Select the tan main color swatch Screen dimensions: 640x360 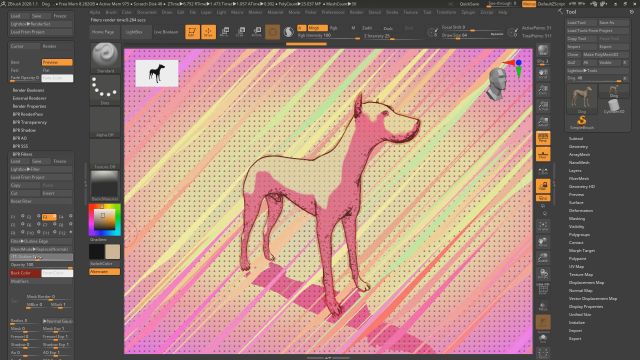(x=113, y=251)
